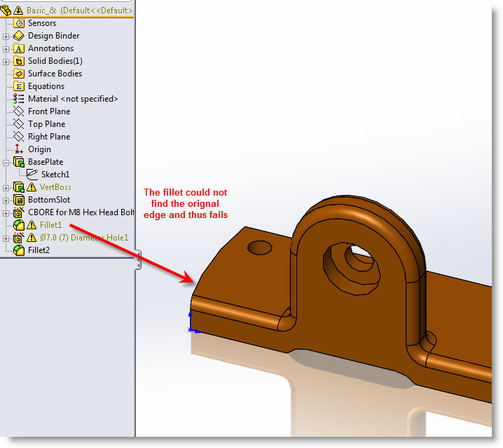Expand the CBORE for M8 Hex Head Bolt feature
This screenshot has height=448, width=503.
coord(6,212)
